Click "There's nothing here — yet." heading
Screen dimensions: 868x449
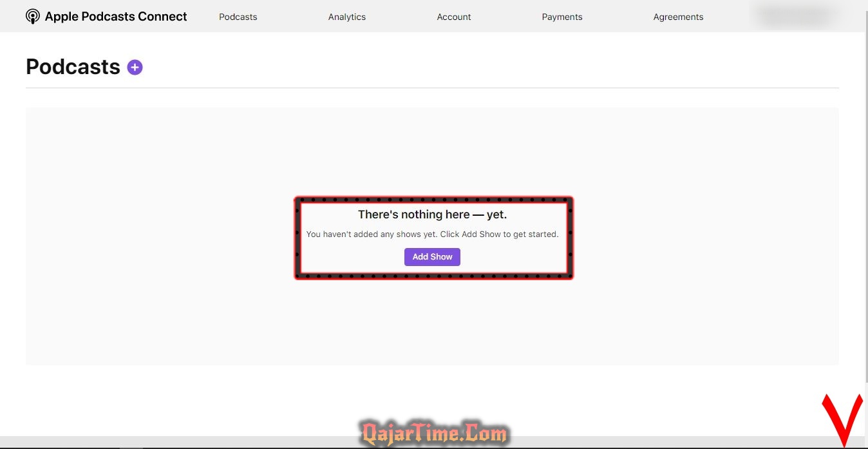tap(432, 215)
